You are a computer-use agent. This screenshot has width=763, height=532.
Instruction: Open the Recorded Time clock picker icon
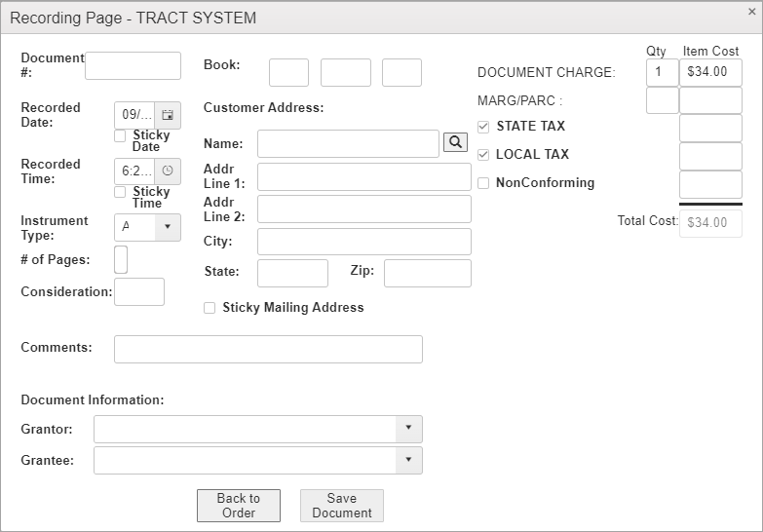pos(168,171)
